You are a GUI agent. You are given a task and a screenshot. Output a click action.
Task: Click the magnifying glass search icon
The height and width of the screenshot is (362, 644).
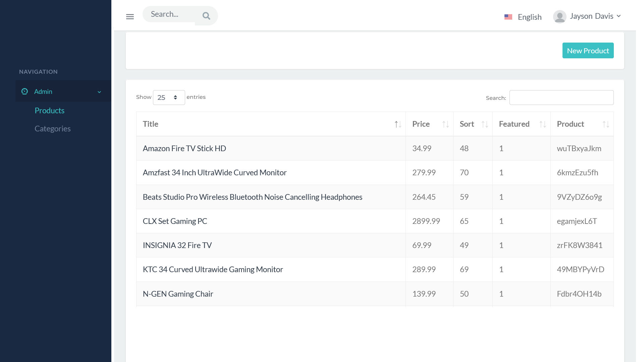pos(206,16)
